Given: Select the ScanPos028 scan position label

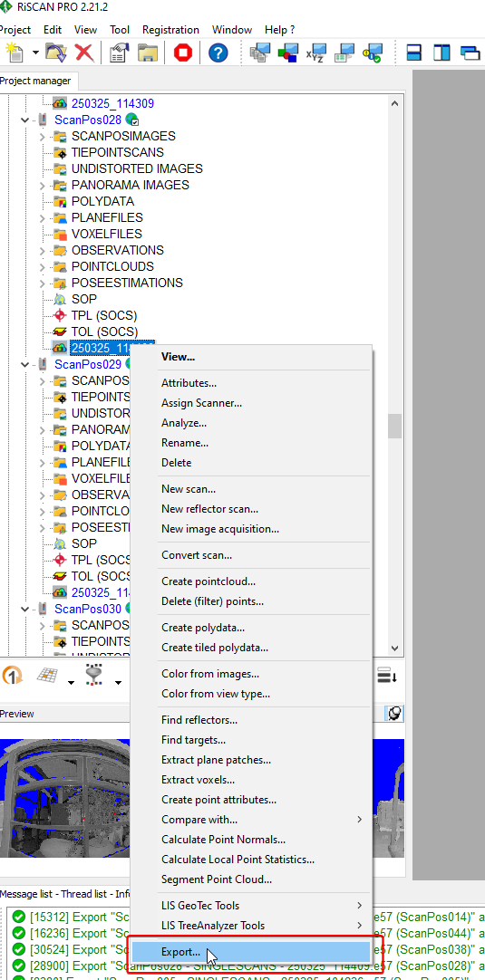Looking at the screenshot, I should (88, 120).
